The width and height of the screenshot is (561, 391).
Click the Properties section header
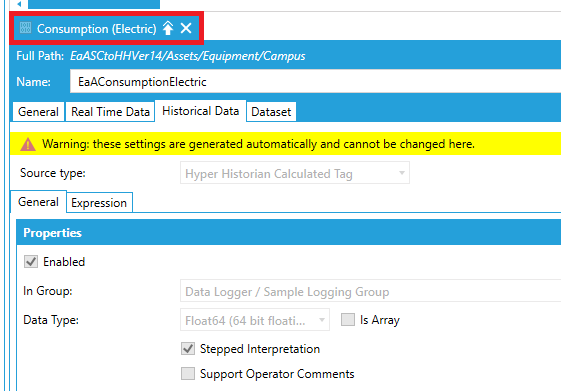[x=289, y=233]
